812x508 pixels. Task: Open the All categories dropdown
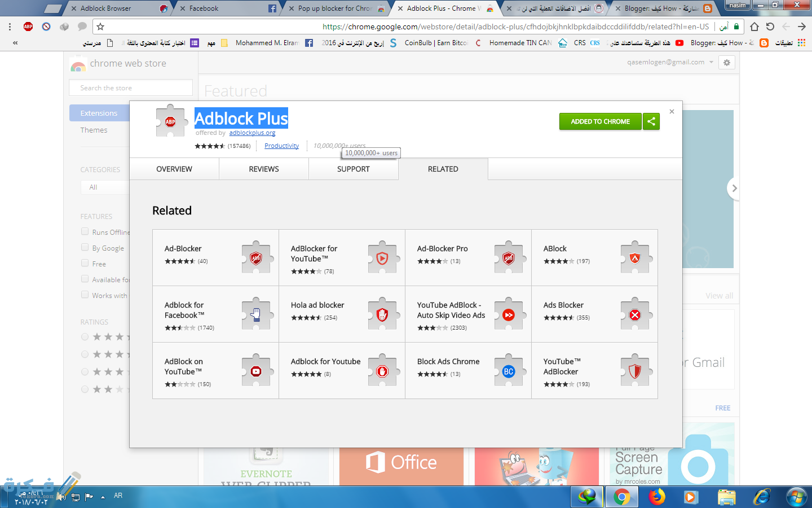(104, 187)
